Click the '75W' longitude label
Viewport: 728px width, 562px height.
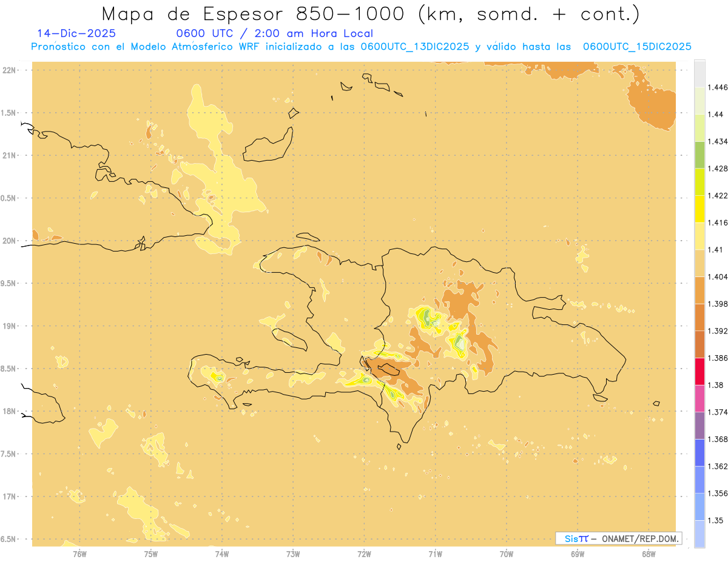[150, 554]
